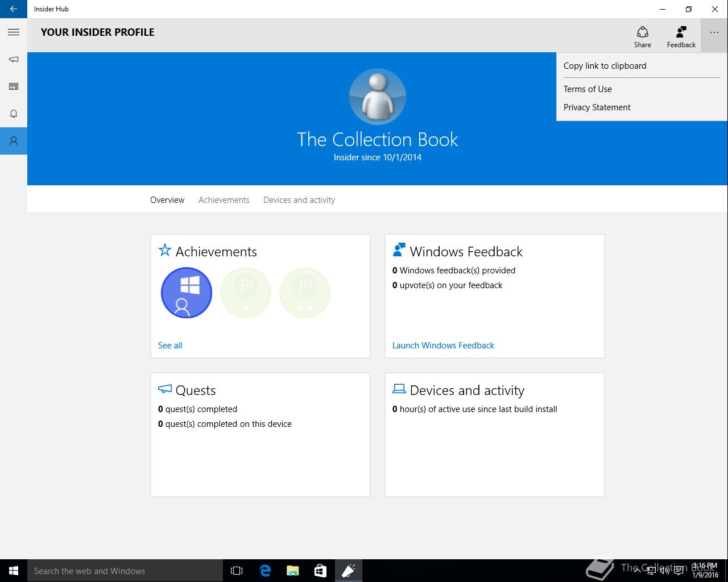
Task: Open the Windows Start button
Action: [14, 571]
